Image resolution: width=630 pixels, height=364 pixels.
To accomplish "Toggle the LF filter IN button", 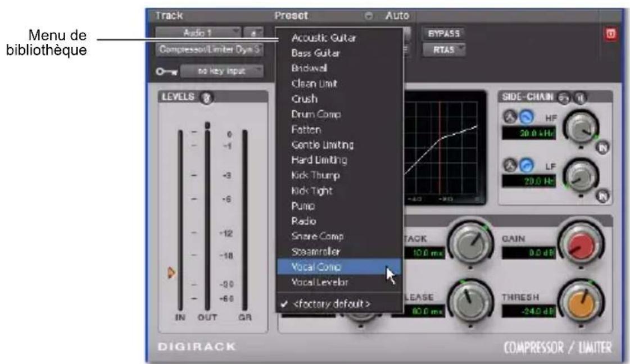I will (x=602, y=195).
